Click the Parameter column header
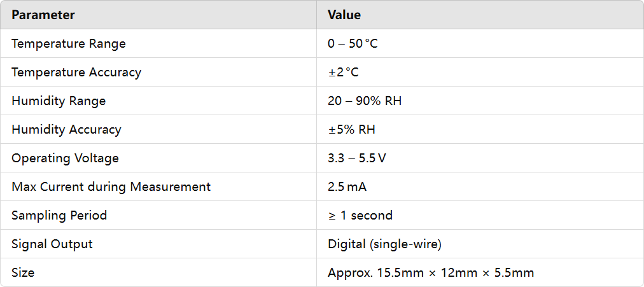Screen dimensions: 644x287 pos(43,15)
